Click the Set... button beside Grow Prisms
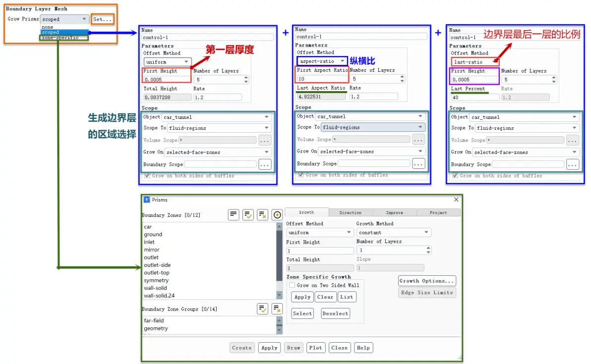 pos(102,19)
